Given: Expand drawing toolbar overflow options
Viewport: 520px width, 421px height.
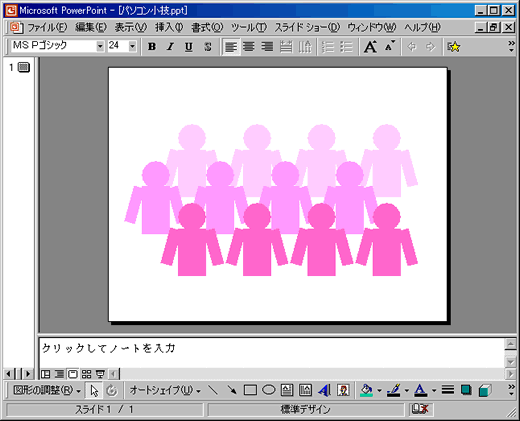Looking at the screenshot, I should 511,390.
